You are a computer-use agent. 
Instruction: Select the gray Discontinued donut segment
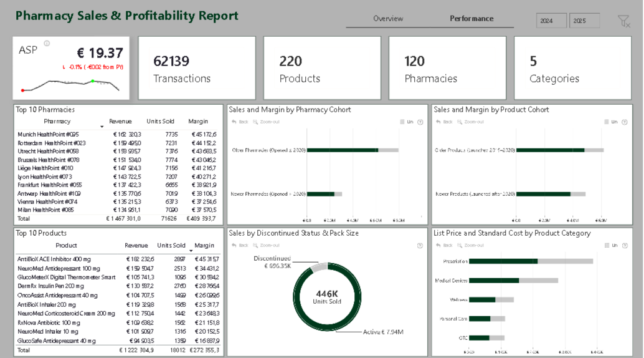[x=319, y=268]
